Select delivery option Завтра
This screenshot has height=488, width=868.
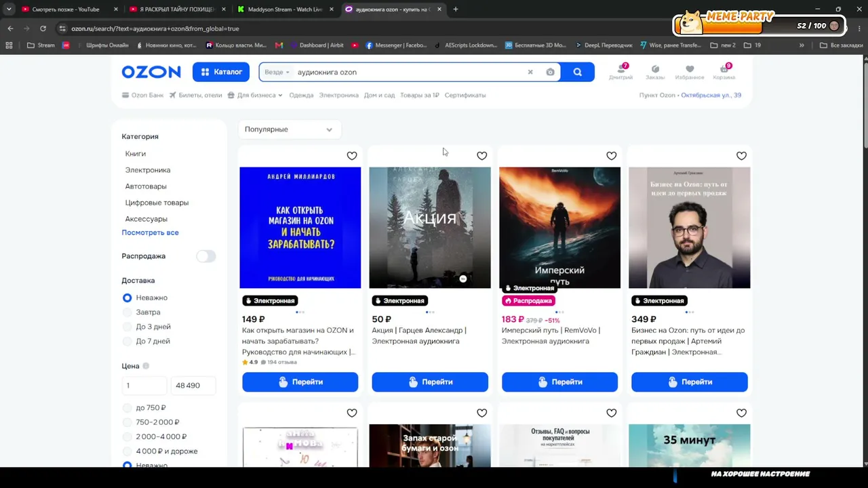[x=127, y=312]
